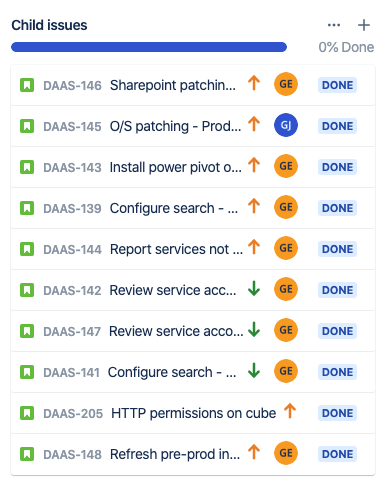Click the Child issues progress bar
390x485 pixels.
click(149, 47)
